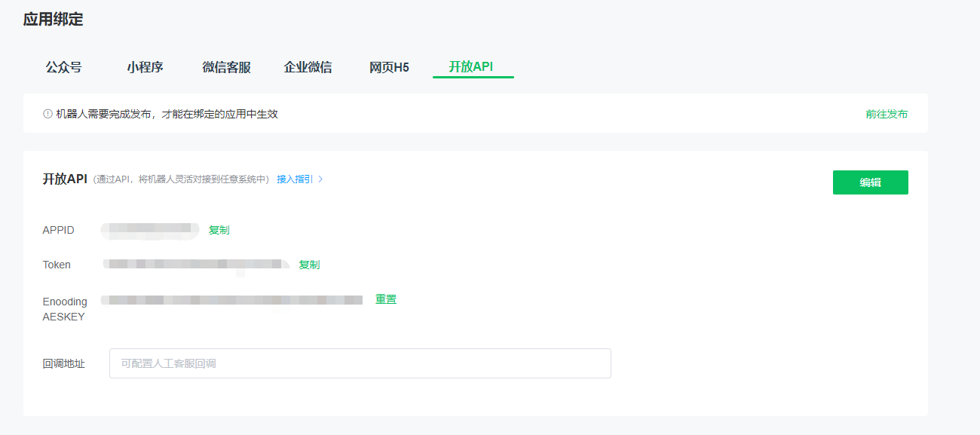Image resolution: width=980 pixels, height=435 pixels.
Task: Open the 接入指引 guide link
Action: click(295, 179)
